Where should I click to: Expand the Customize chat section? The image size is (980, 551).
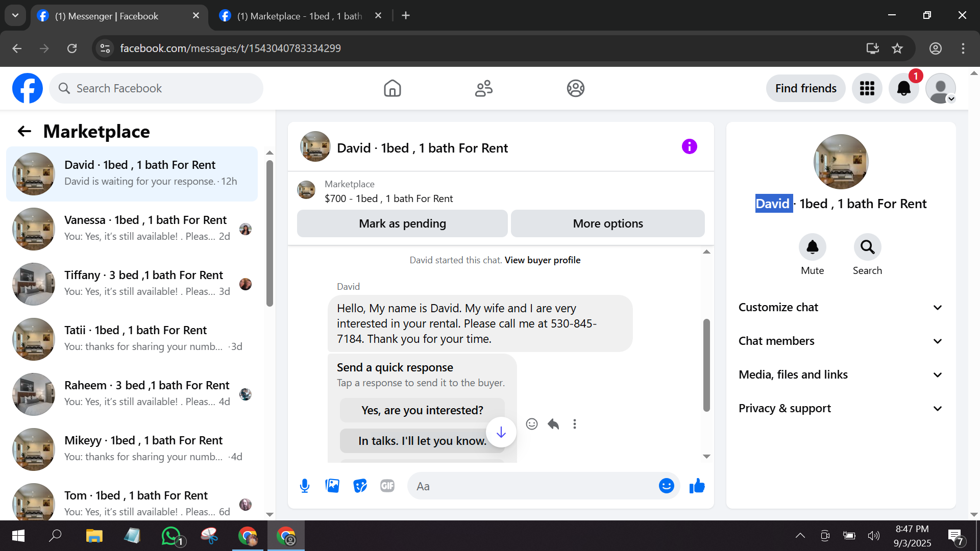[841, 307]
